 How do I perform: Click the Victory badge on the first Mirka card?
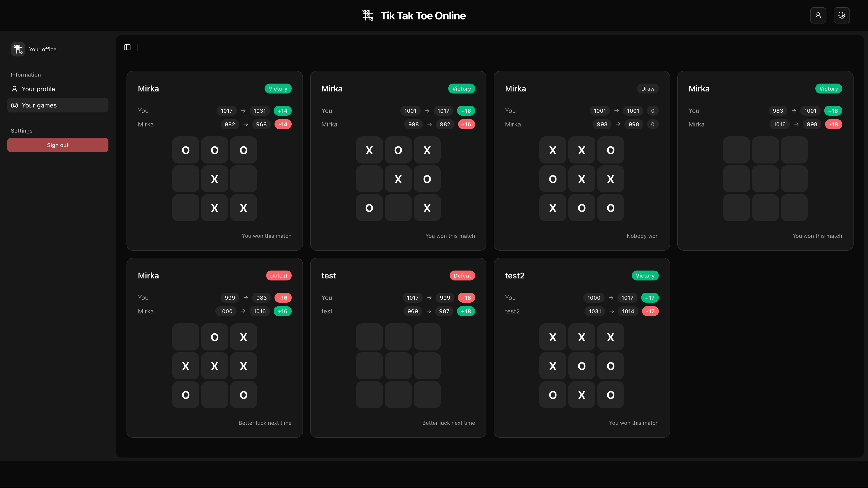point(278,88)
